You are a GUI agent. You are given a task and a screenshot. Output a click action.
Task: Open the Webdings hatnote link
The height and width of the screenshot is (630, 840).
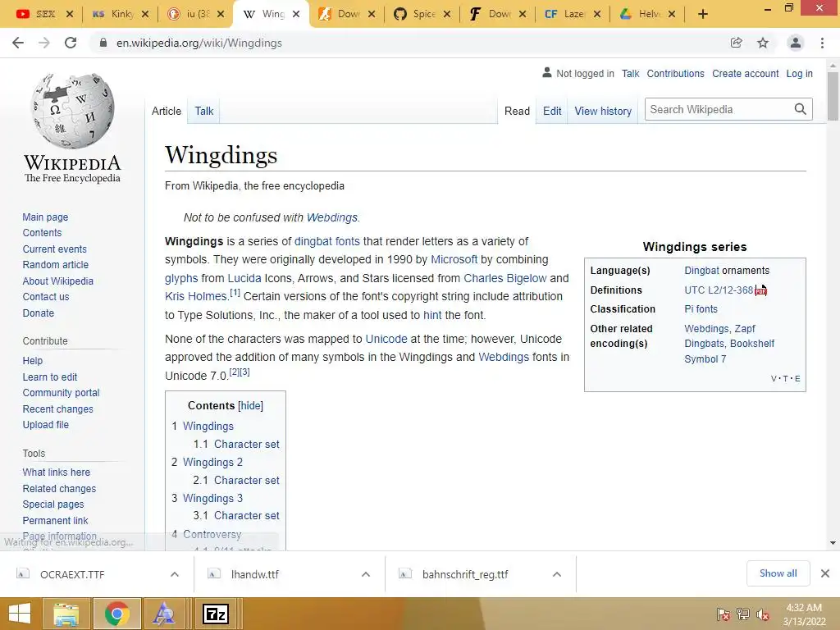tap(331, 217)
